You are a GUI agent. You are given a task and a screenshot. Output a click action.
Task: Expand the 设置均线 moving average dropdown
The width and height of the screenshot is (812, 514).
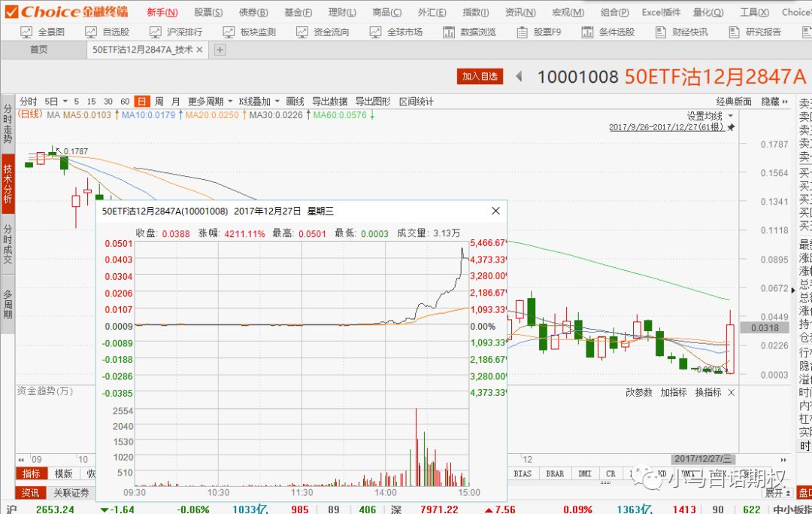tap(709, 116)
